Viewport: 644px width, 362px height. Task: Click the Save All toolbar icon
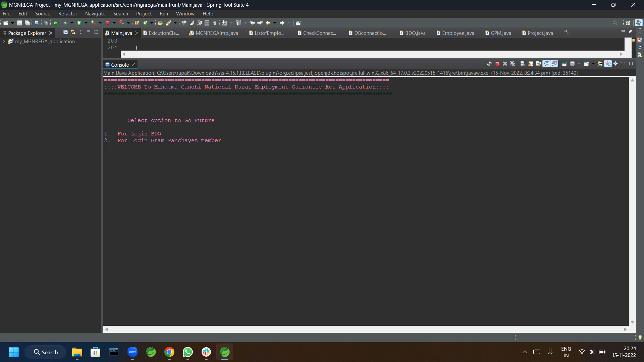click(27, 23)
